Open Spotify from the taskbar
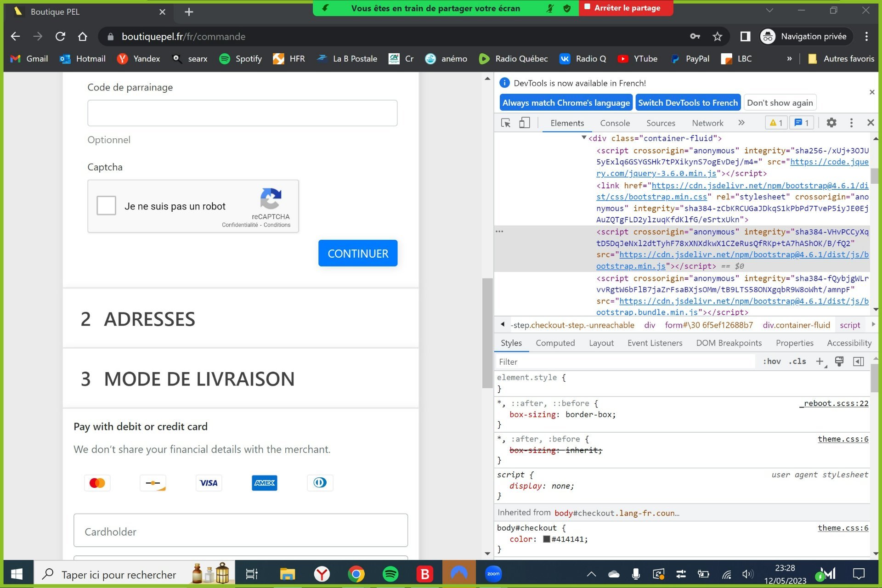 (x=390, y=574)
